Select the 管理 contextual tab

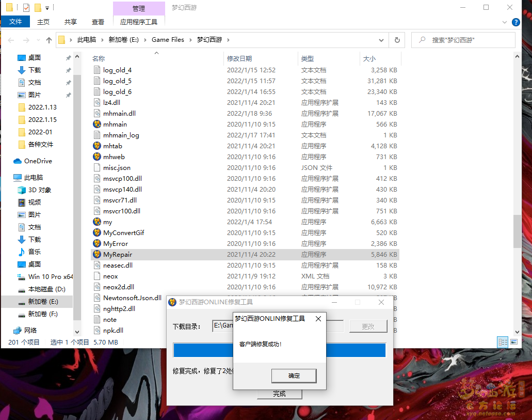(x=139, y=8)
